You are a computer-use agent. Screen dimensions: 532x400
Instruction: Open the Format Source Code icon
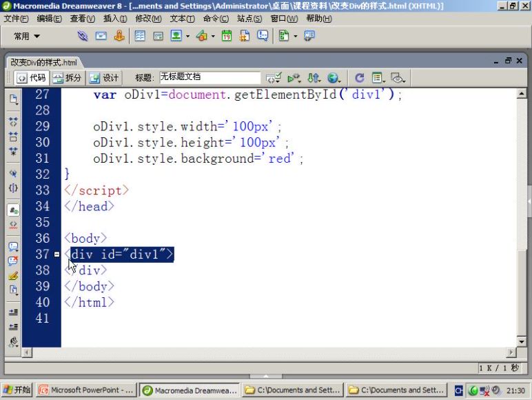[13, 342]
